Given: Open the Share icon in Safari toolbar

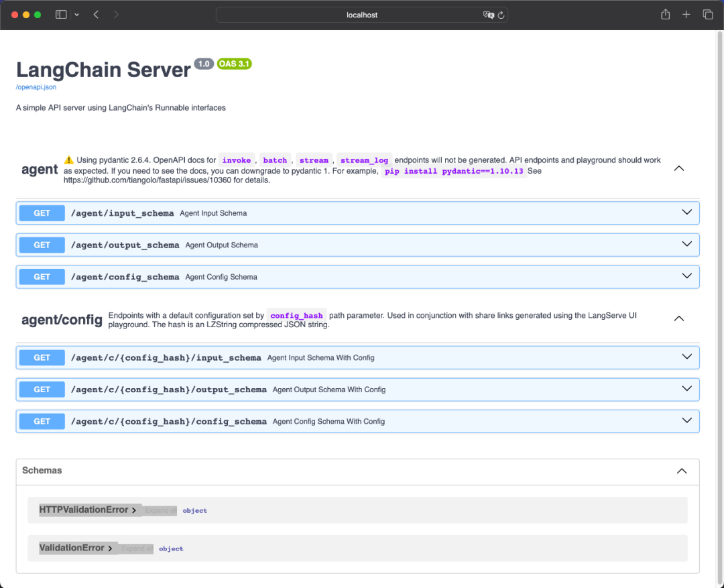Looking at the screenshot, I should tap(666, 14).
